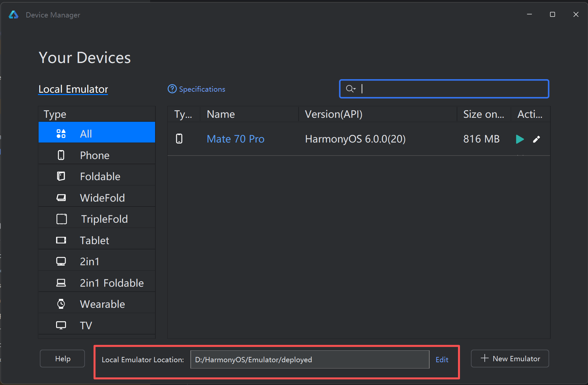
Task: Click the 2in1 device type icon
Action: tap(61, 261)
